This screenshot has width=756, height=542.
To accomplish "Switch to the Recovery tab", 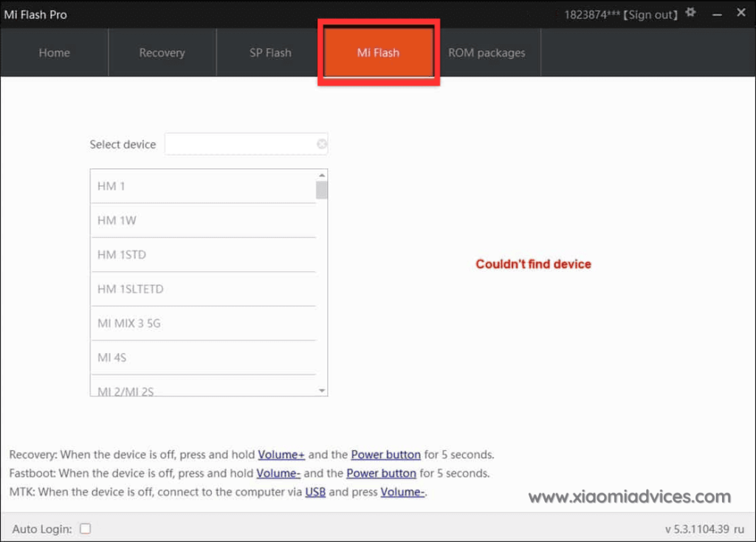I will point(162,52).
